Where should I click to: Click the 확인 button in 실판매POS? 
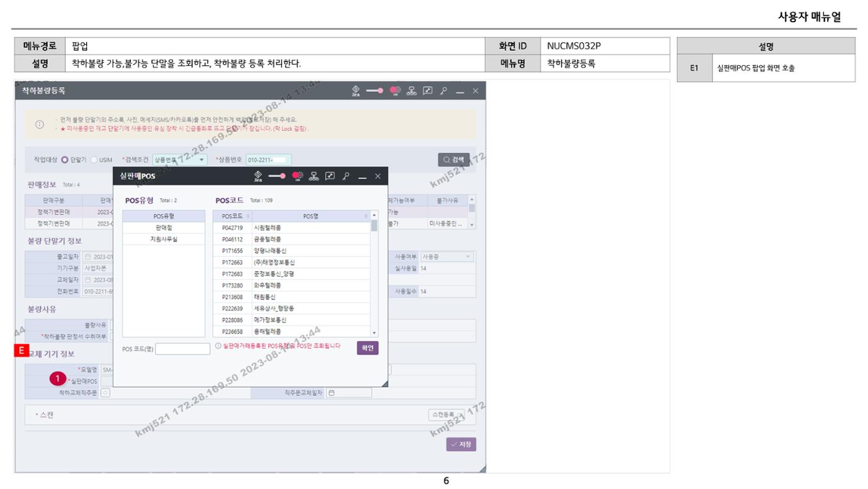pyautogui.click(x=368, y=348)
